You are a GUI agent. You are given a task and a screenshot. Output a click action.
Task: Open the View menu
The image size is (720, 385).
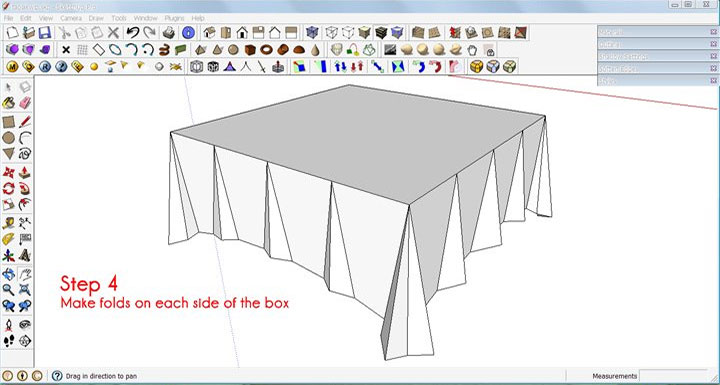pos(46,18)
